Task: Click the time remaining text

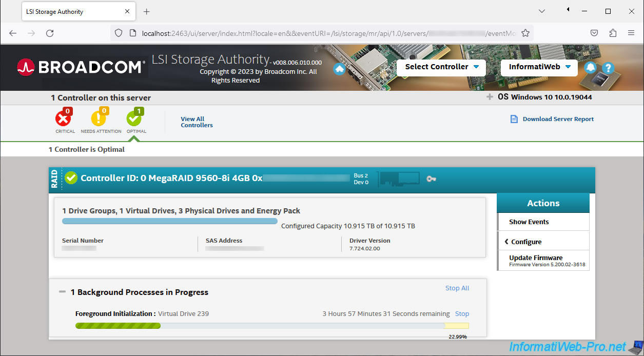Action: tap(386, 314)
